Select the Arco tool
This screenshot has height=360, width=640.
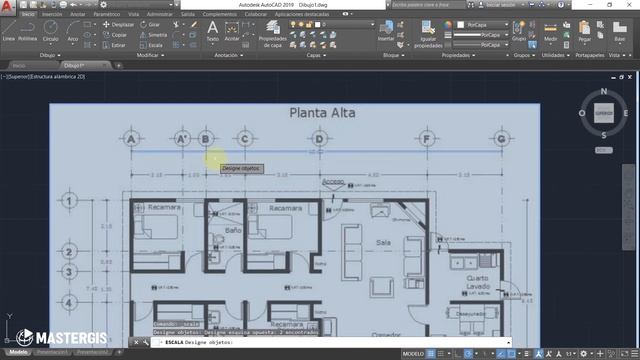point(73,31)
